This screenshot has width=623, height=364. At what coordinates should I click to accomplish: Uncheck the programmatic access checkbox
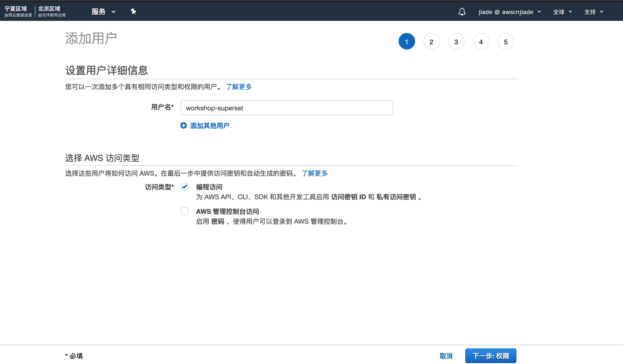click(x=185, y=186)
